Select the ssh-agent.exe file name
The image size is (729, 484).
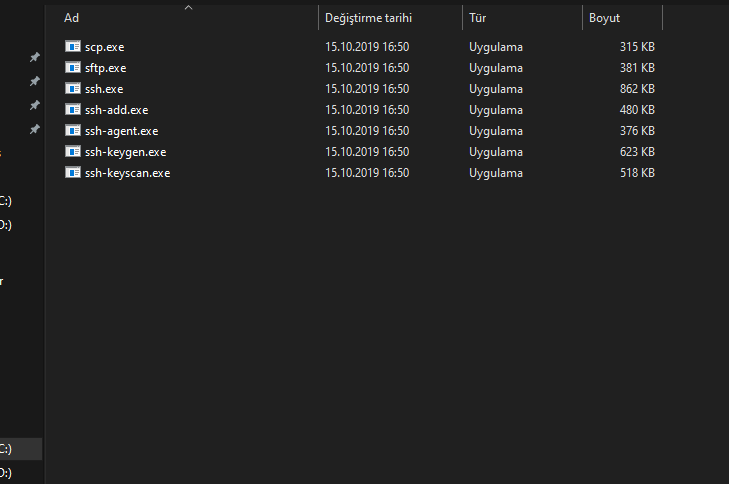[122, 130]
